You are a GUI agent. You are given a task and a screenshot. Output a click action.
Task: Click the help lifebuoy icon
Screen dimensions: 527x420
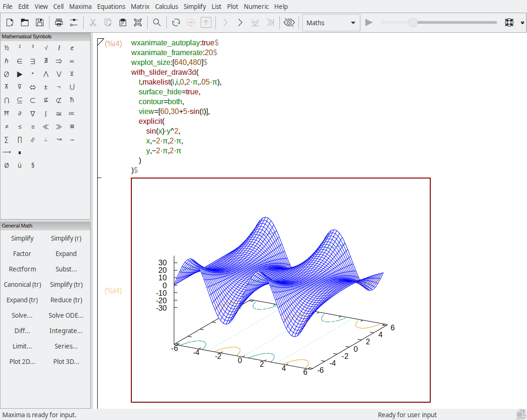[509, 22]
